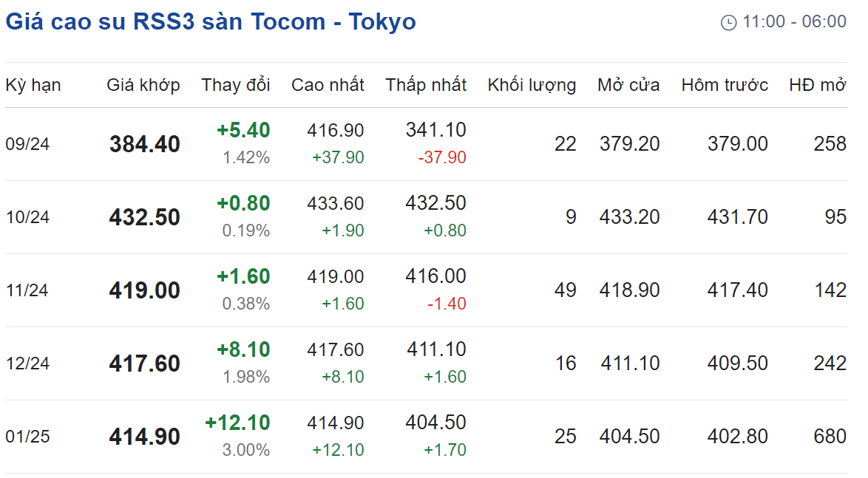Click the Giá khớp column header
Screen dimensions: 868x478
[143, 85]
